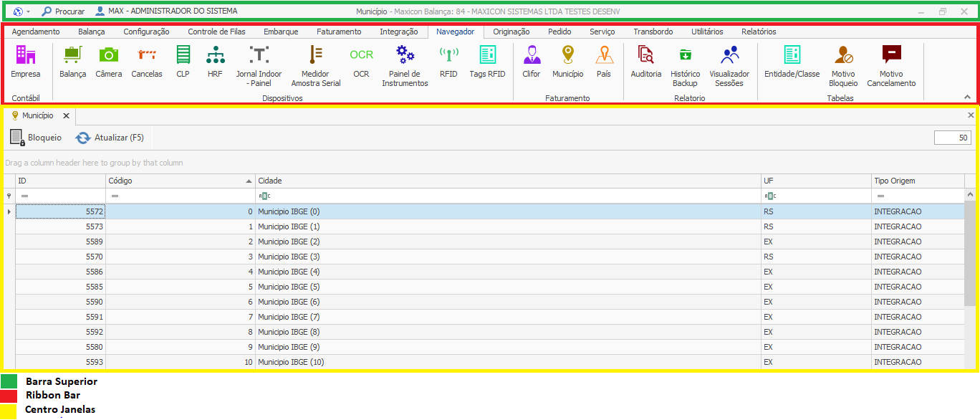This screenshot has width=980, height=420.
Task: Sort by the UF column header
Action: (x=817, y=181)
